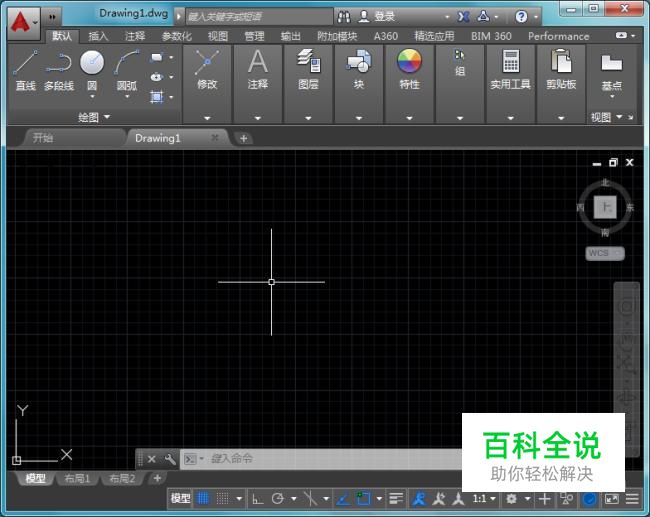Click the Model (模型) status bar button
This screenshot has height=517, width=650.
click(180, 499)
